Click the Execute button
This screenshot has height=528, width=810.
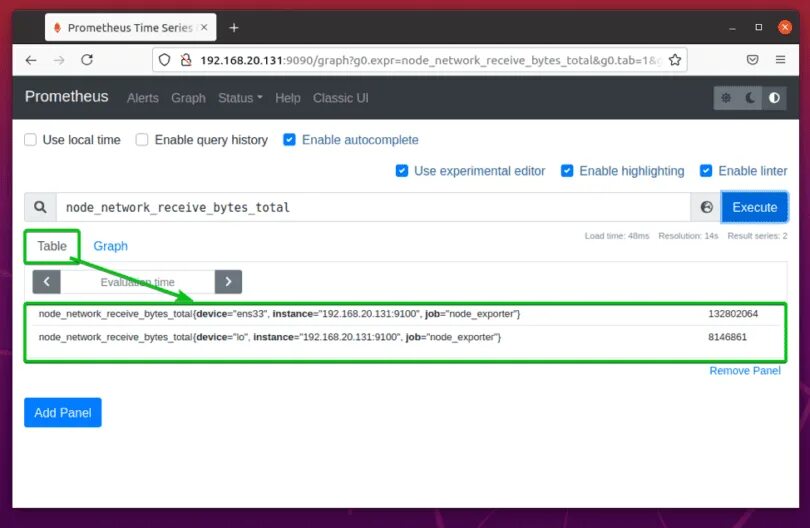[x=754, y=207]
